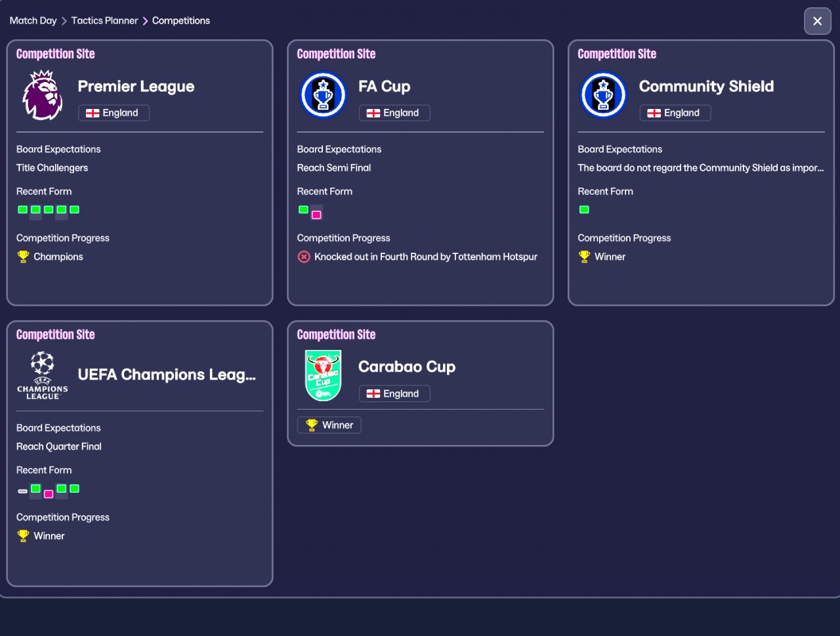Image resolution: width=840 pixels, height=636 pixels.
Task: Click the Premier League Champions trophy icon
Action: coord(23,257)
